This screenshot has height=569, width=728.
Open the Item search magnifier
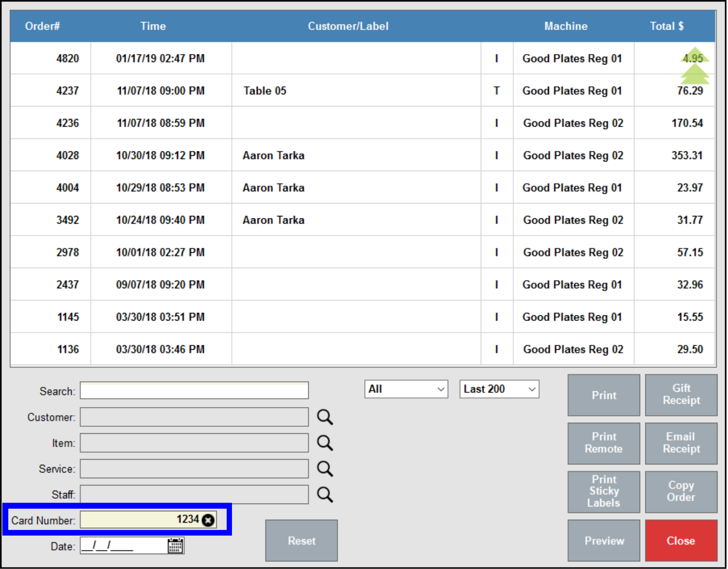pyautogui.click(x=325, y=443)
